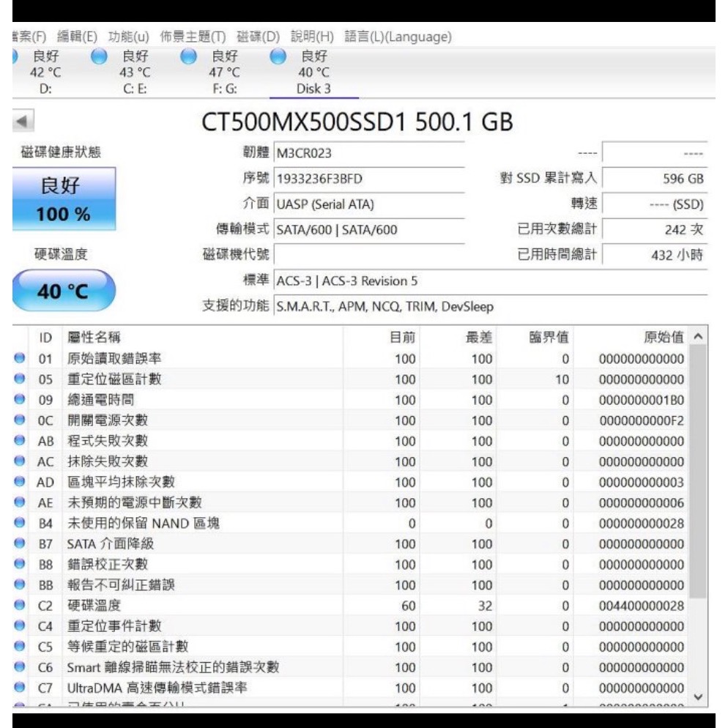The height and width of the screenshot is (728, 728).
Task: Click the 目前 column header
Action: (x=382, y=337)
